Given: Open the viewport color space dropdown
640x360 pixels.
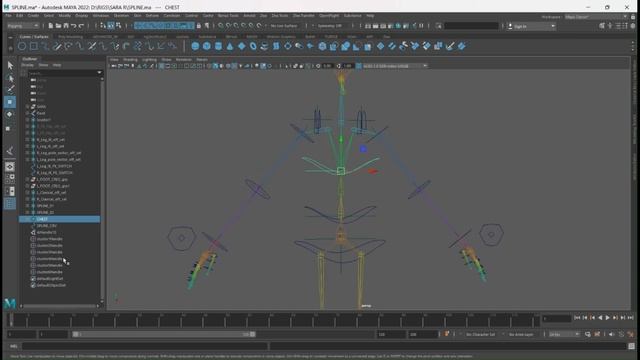Looking at the screenshot, I should coord(395,66).
